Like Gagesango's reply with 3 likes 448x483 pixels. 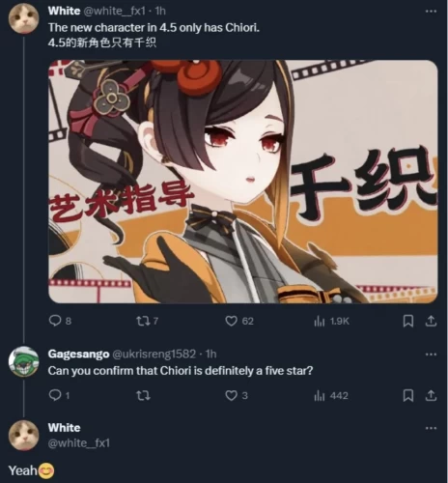tap(231, 395)
